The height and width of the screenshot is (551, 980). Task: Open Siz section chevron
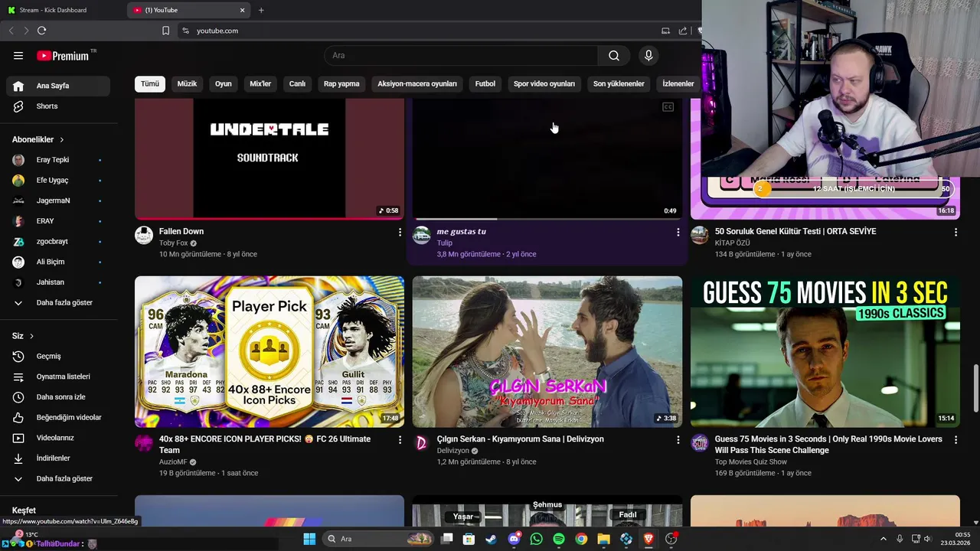pos(31,336)
